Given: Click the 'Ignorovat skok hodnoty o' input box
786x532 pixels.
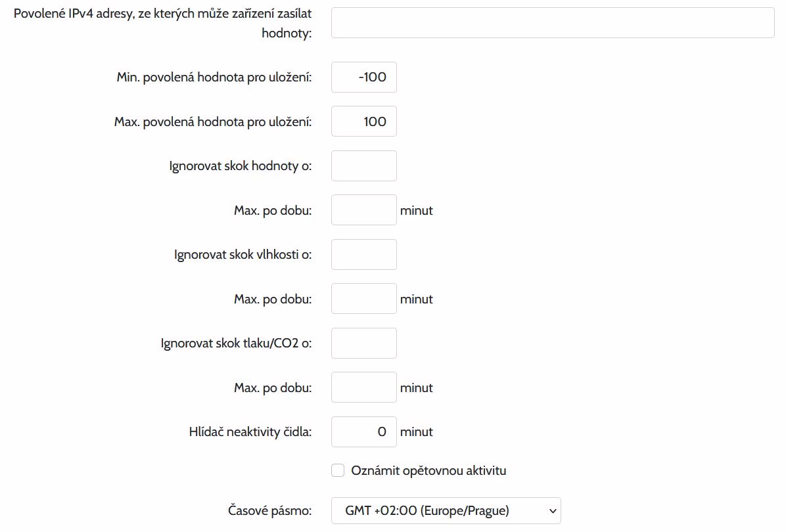Looking at the screenshot, I should coord(364,166).
